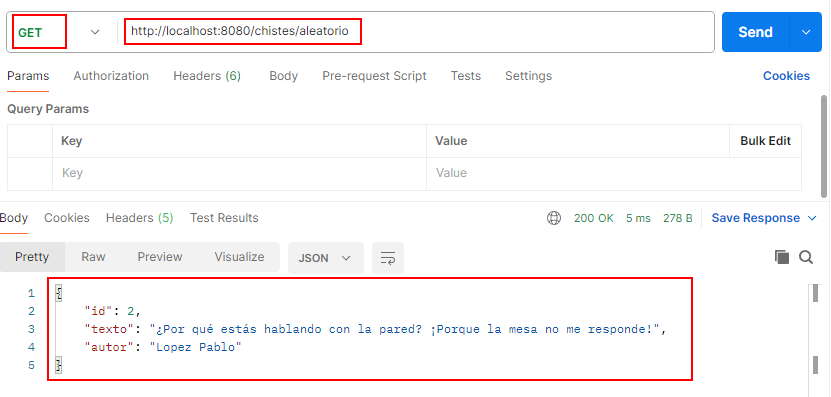831x397 pixels.
Task: Open the JSON format dropdown
Action: pos(325,258)
